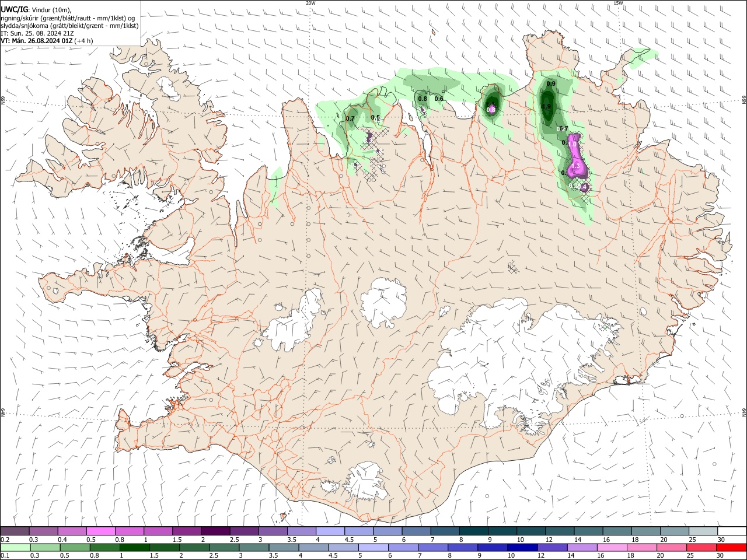
Task: Click the black '0.6' rainfall value
Action: click(x=439, y=99)
